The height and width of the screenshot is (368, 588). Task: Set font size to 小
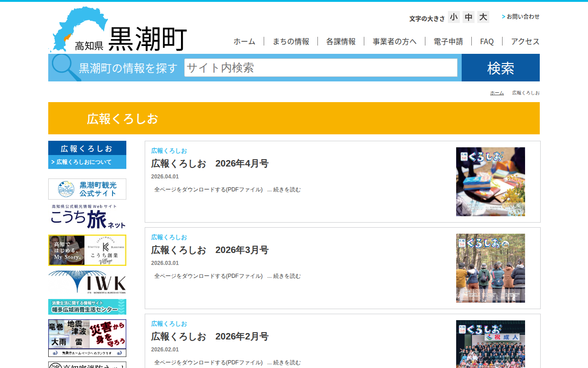(x=454, y=17)
